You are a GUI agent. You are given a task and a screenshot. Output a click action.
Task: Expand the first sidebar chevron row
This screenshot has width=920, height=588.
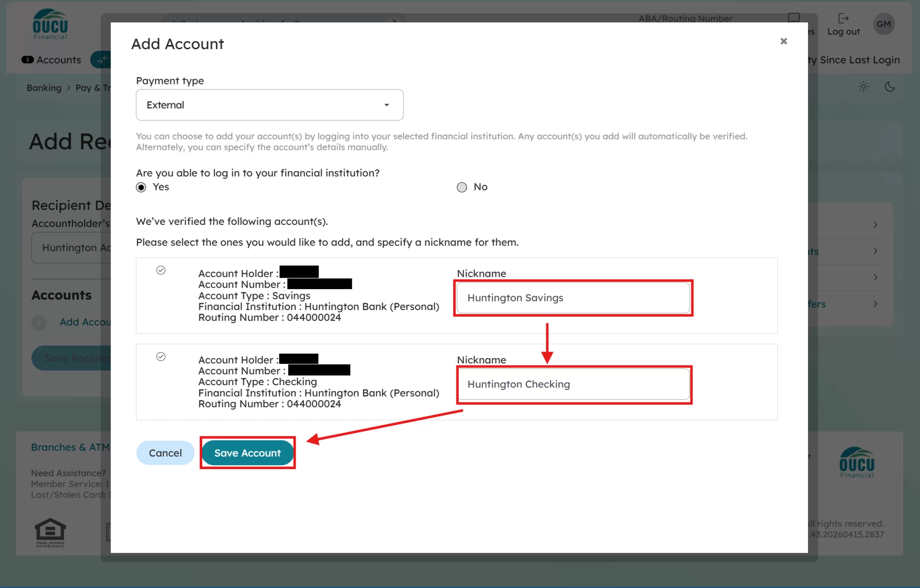875,225
